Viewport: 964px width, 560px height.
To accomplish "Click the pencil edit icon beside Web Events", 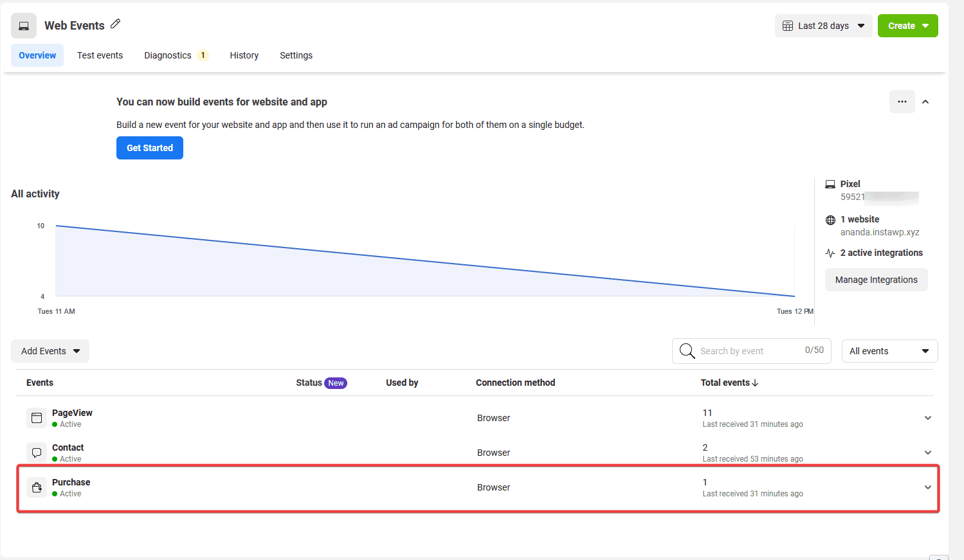I will pyautogui.click(x=116, y=24).
